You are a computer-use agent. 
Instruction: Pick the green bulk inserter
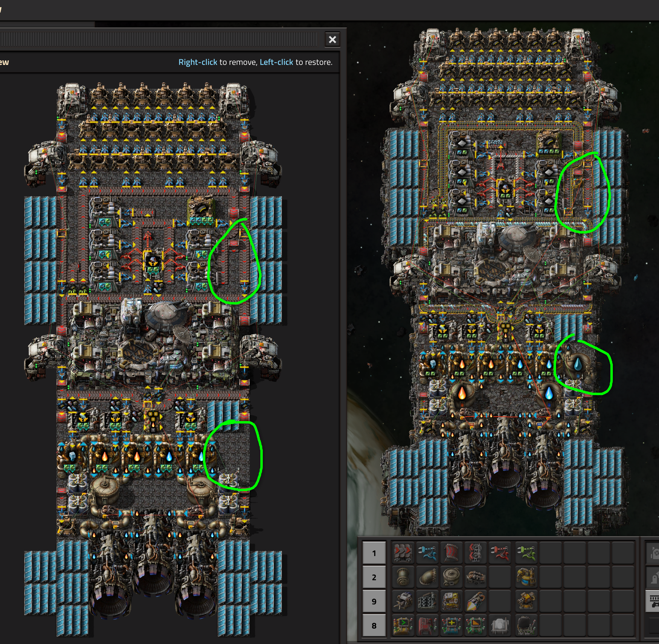coord(526,553)
